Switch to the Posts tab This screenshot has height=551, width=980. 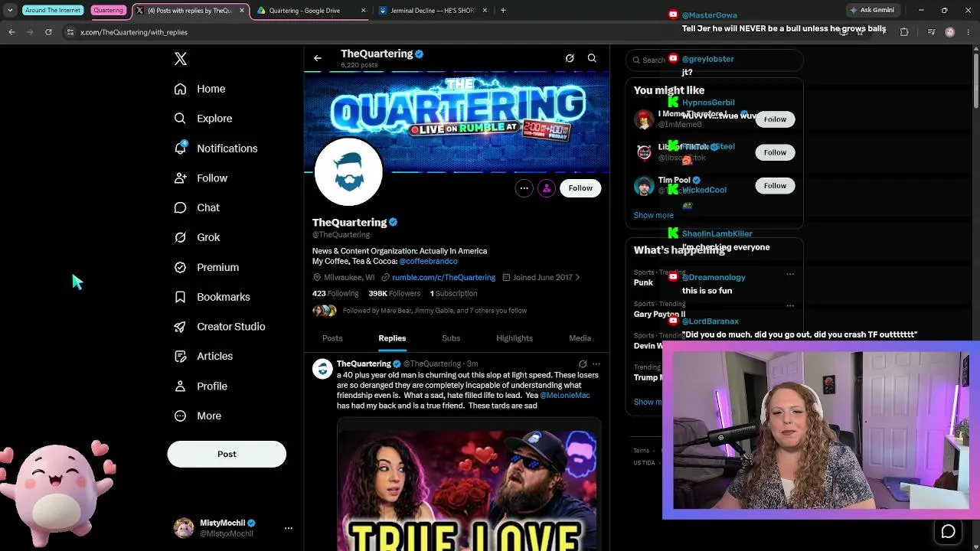point(332,338)
